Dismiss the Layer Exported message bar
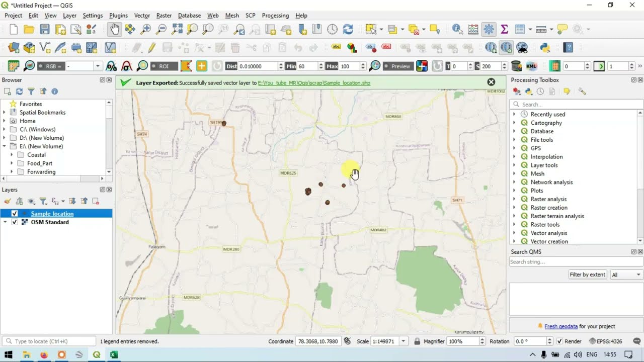The height and width of the screenshot is (362, 644). (491, 82)
